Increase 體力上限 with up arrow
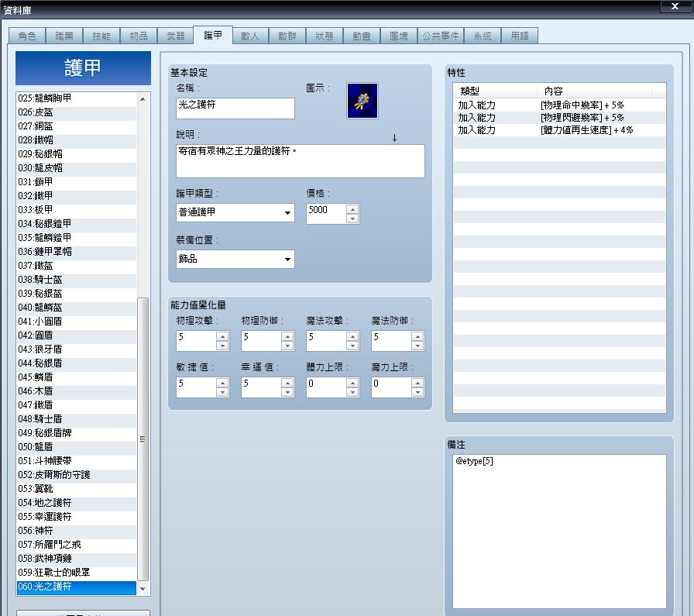This screenshot has height=616, width=694. point(352,383)
